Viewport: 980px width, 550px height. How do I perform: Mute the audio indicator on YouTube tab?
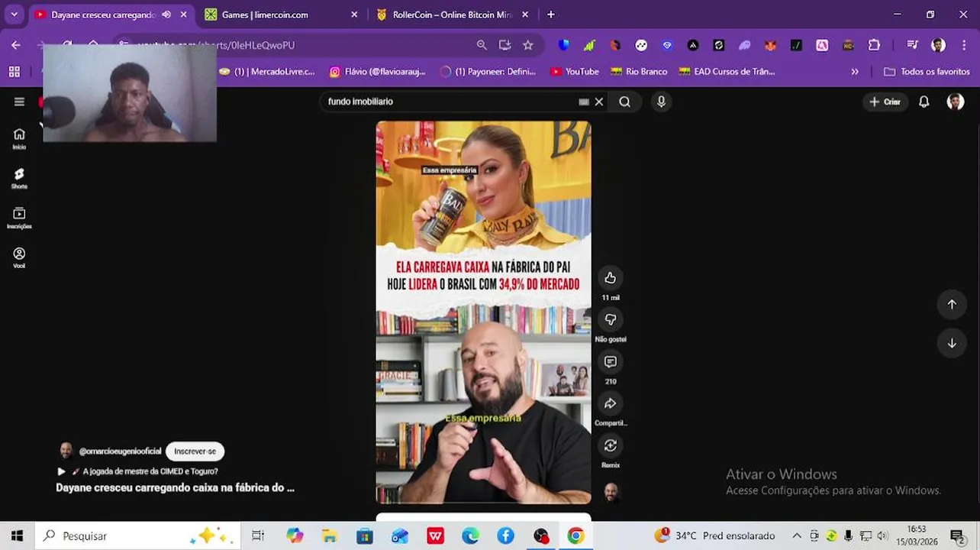(166, 15)
